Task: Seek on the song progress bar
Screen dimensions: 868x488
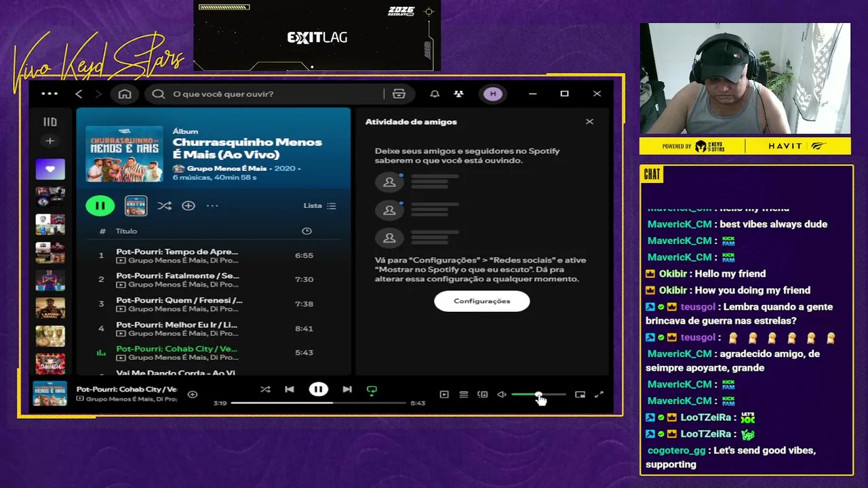Action: 319,403
